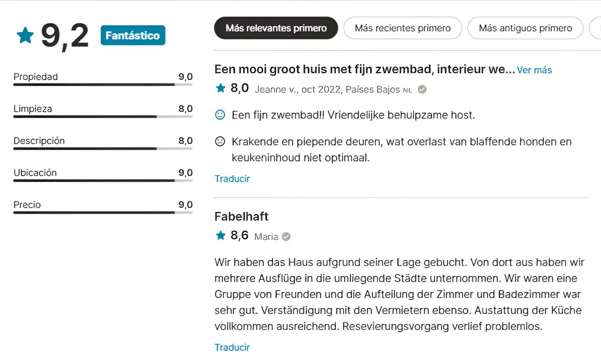
Task: Click the verified checkmark beside Jeanne v.
Action: coord(422,89)
